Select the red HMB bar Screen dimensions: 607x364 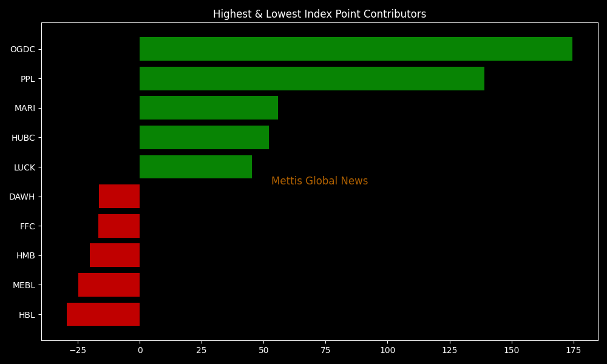click(115, 255)
